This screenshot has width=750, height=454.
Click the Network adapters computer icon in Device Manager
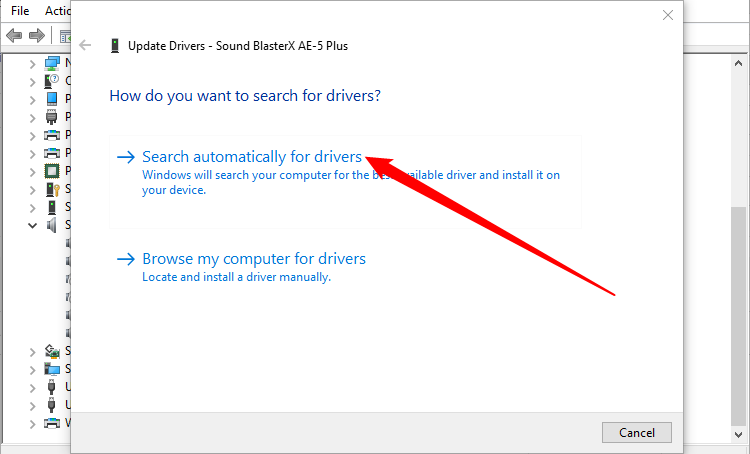52,63
